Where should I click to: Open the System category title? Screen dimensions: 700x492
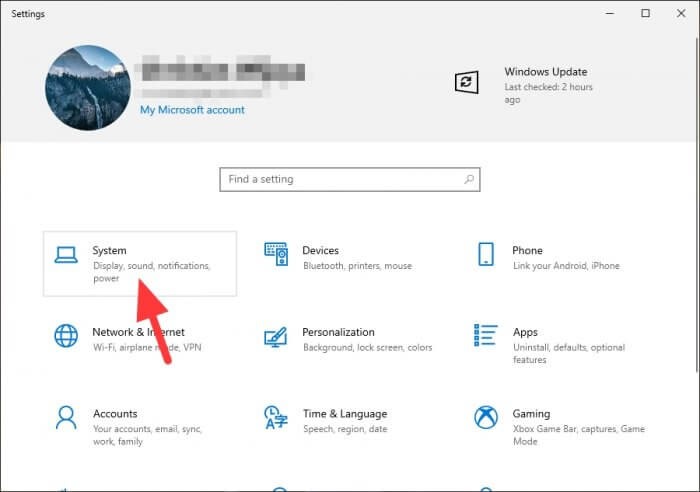109,250
